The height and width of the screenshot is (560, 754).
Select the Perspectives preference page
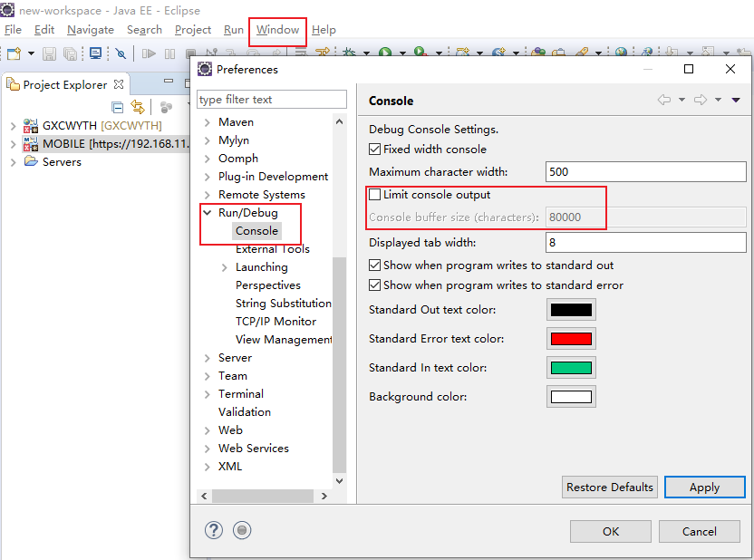point(268,285)
